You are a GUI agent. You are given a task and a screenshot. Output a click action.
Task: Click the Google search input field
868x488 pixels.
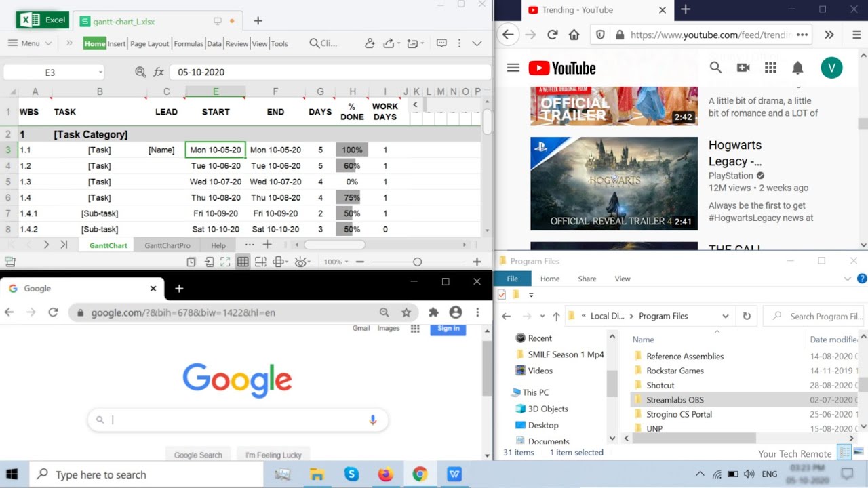237,420
